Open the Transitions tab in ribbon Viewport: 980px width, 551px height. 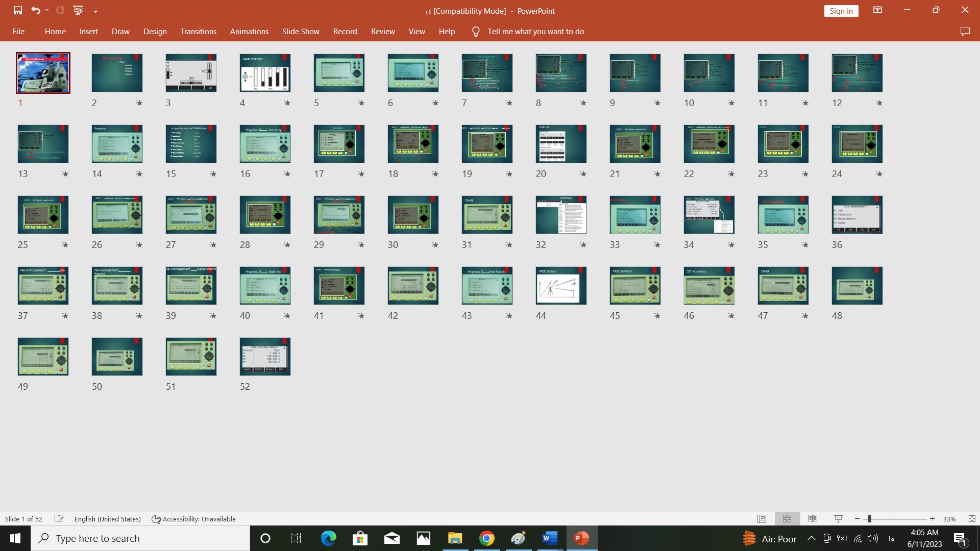point(199,32)
